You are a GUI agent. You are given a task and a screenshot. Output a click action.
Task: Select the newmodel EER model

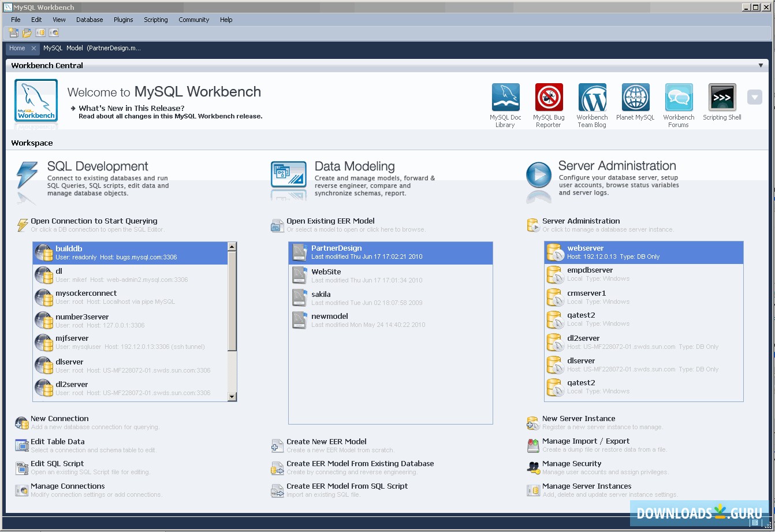[390, 320]
